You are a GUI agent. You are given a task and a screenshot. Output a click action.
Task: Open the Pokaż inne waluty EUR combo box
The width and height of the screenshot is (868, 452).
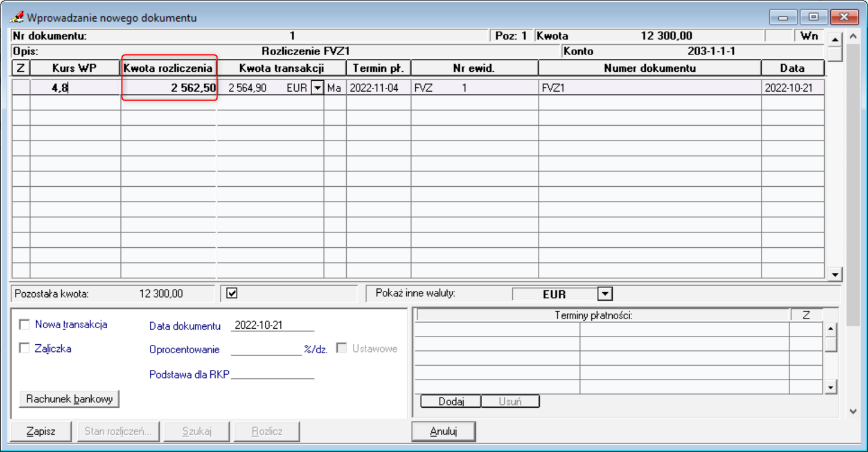click(x=606, y=294)
